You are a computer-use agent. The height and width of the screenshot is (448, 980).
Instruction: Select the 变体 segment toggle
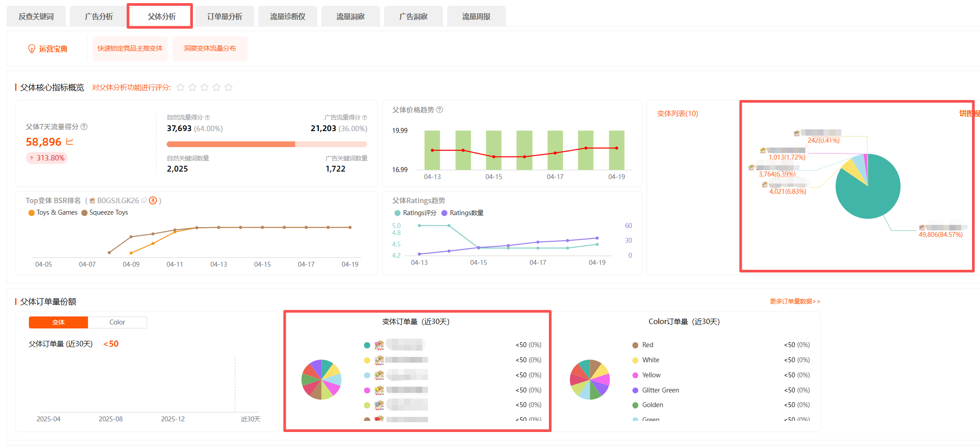coord(58,322)
